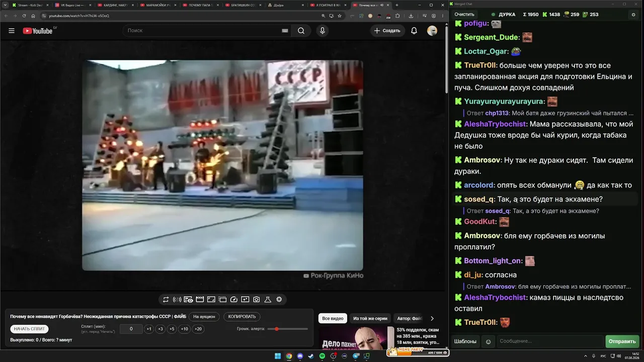Open the Дело пахнет video thumbnail
The height and width of the screenshot is (362, 644).
(356, 338)
